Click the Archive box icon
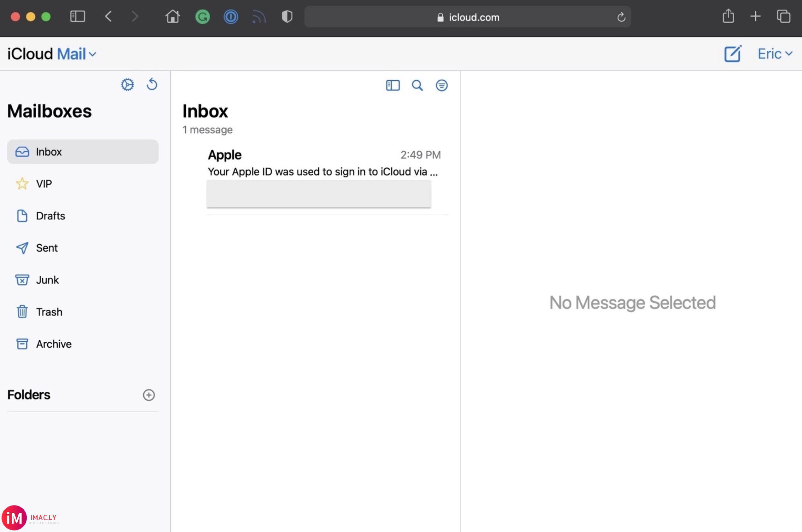Screen dimensions: 802x532 pos(22,344)
